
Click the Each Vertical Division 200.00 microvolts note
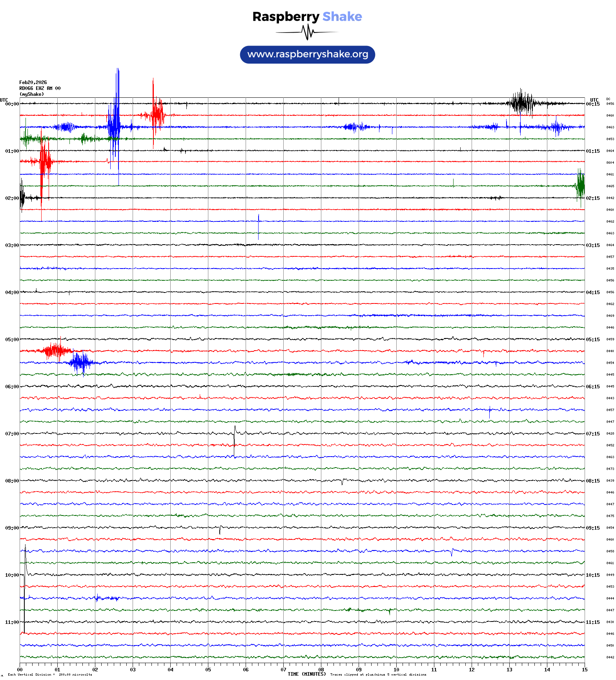50,675
